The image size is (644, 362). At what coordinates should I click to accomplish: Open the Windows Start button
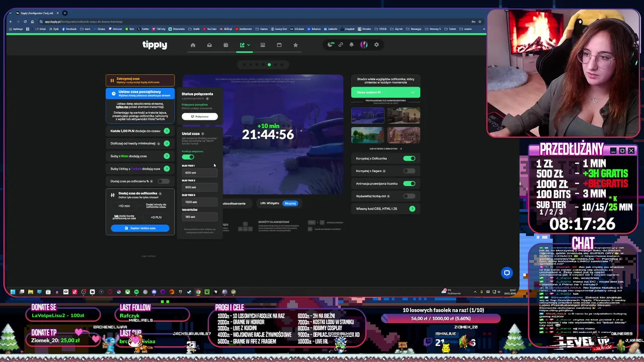coord(13,292)
